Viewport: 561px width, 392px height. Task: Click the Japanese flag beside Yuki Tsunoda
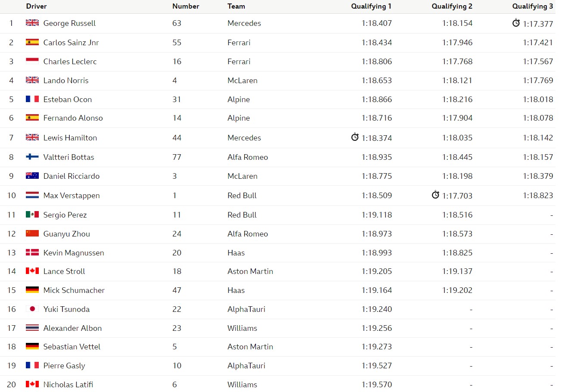click(x=32, y=309)
